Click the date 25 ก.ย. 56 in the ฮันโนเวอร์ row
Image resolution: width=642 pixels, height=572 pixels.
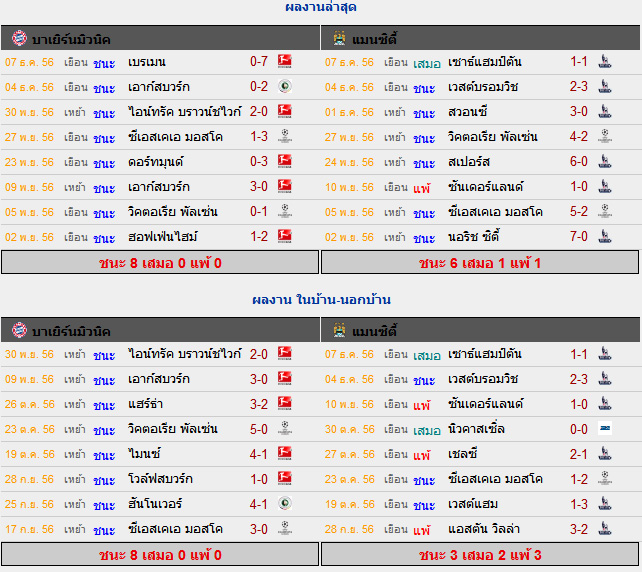click(x=29, y=504)
